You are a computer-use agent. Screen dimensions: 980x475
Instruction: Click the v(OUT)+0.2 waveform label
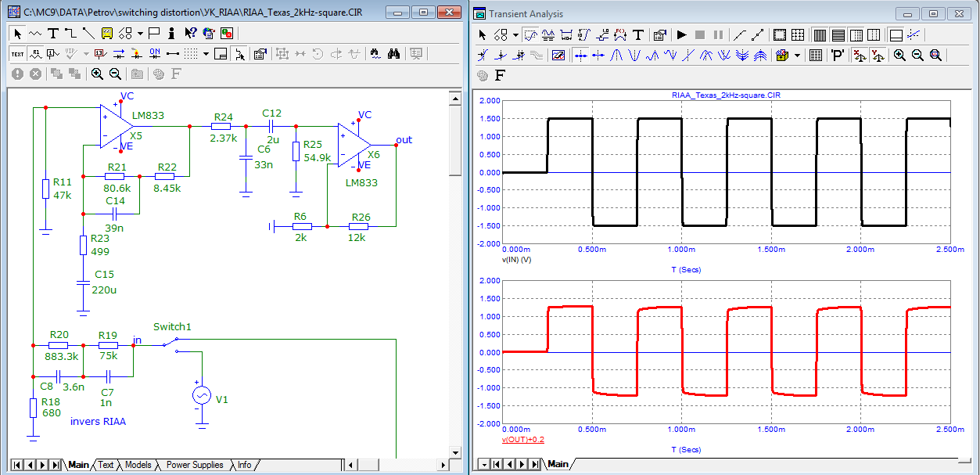click(523, 440)
